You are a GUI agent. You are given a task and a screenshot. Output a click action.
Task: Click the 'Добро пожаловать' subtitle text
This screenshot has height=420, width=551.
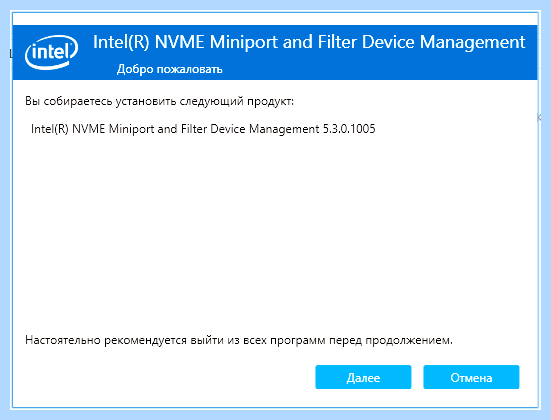click(169, 69)
